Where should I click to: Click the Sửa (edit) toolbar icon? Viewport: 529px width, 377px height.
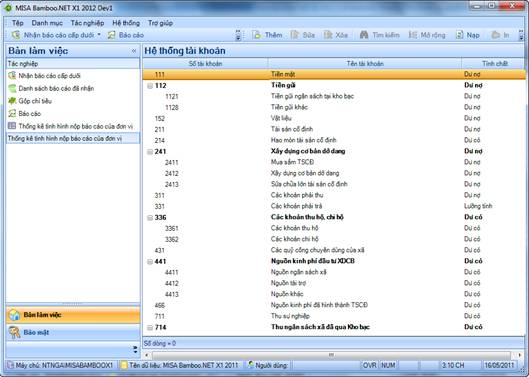(295, 35)
